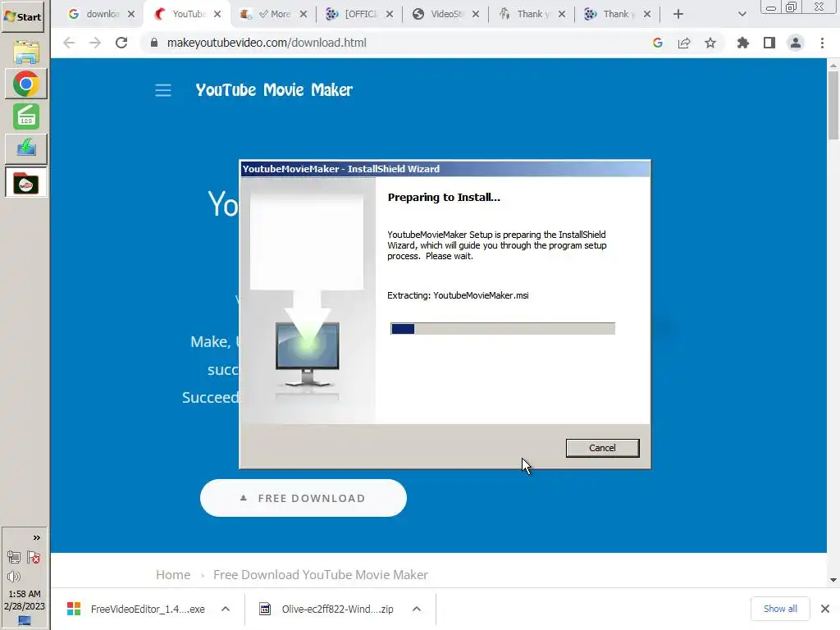Click the YouTube Movie Maker site title
The height and width of the screenshot is (630, 840).
coord(274,90)
